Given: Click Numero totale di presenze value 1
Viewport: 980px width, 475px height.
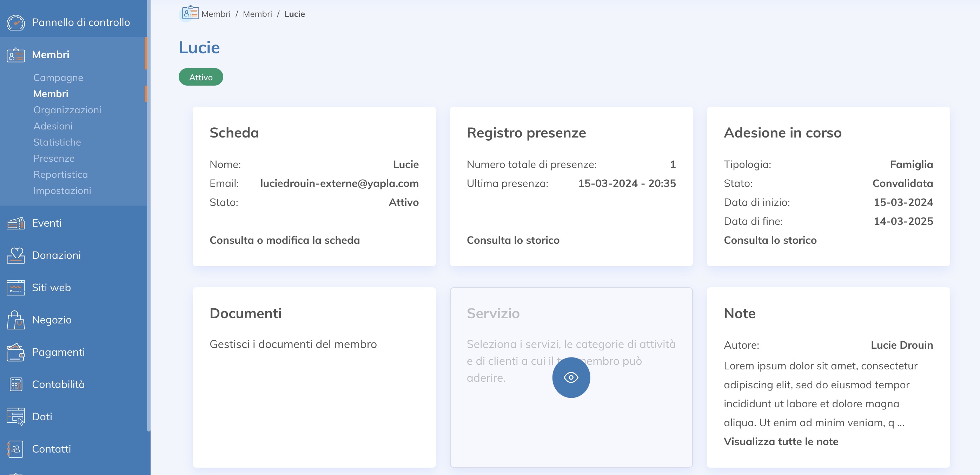Looking at the screenshot, I should click(x=673, y=165).
